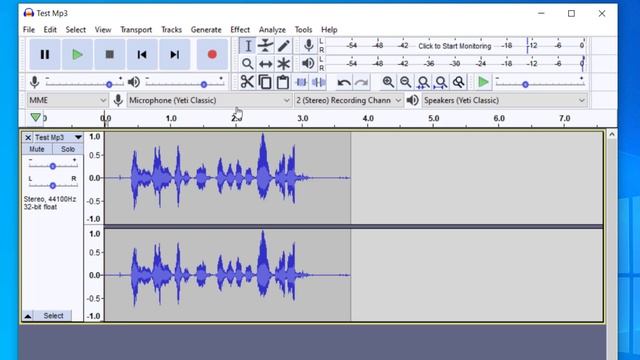Select the Zoom (magnifier) tool
640x360 pixels.
pos(247,64)
